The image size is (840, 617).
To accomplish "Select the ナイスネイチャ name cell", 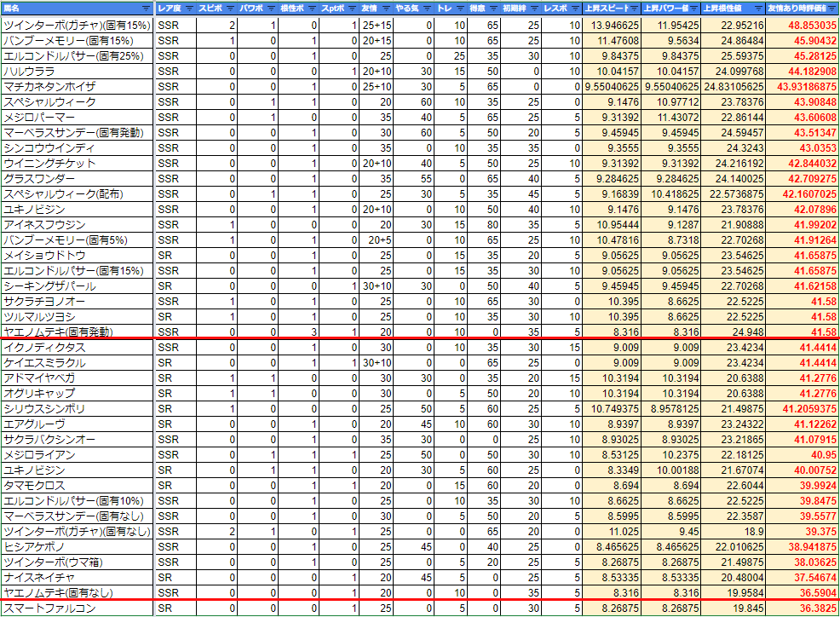I will [x=78, y=578].
